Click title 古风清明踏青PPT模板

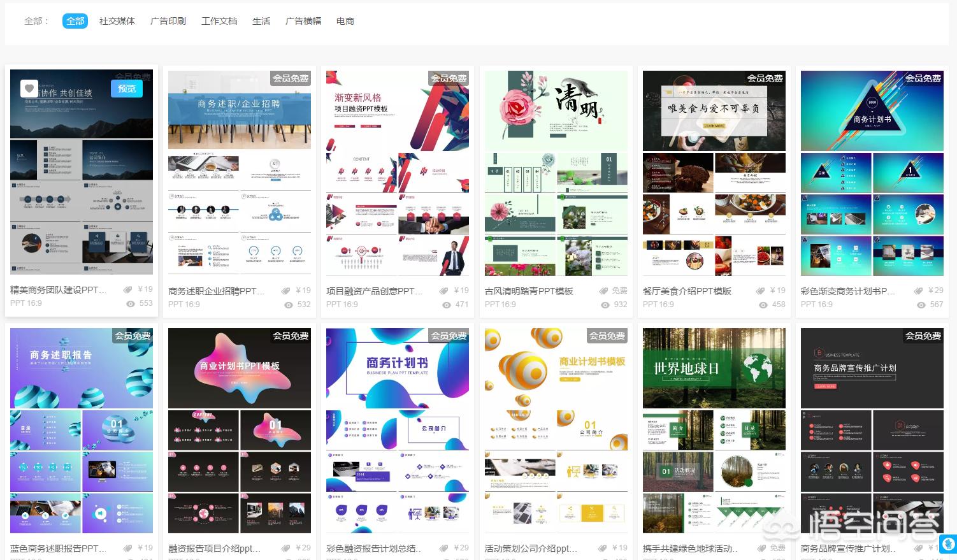(529, 291)
